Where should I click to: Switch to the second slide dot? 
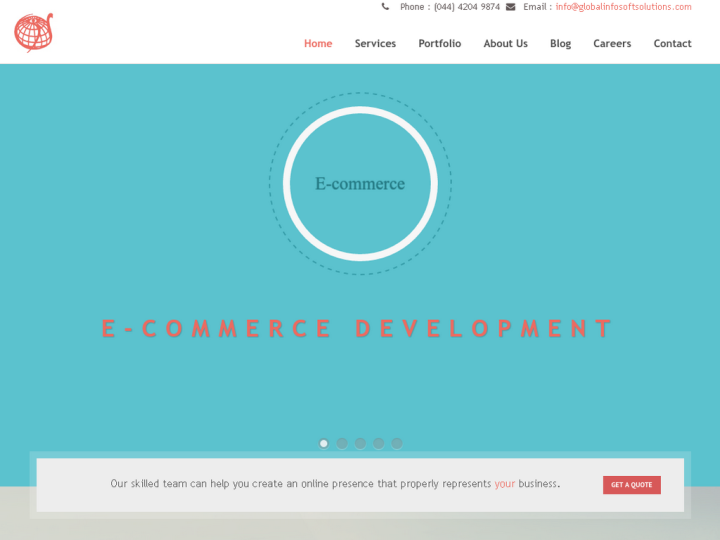(x=342, y=443)
